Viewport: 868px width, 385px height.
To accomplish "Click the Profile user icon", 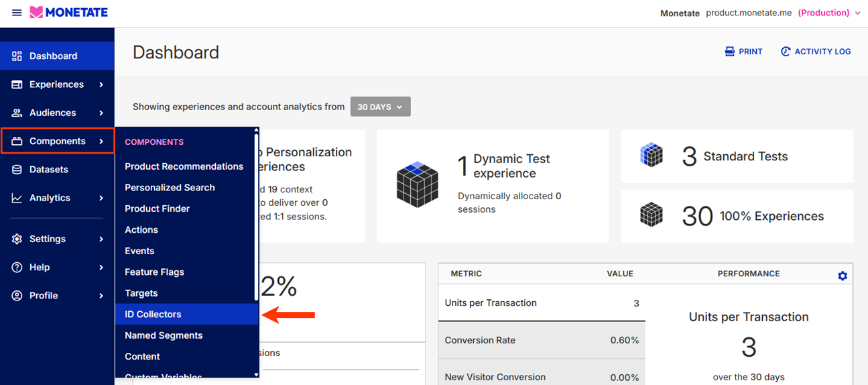I will 17,295.
